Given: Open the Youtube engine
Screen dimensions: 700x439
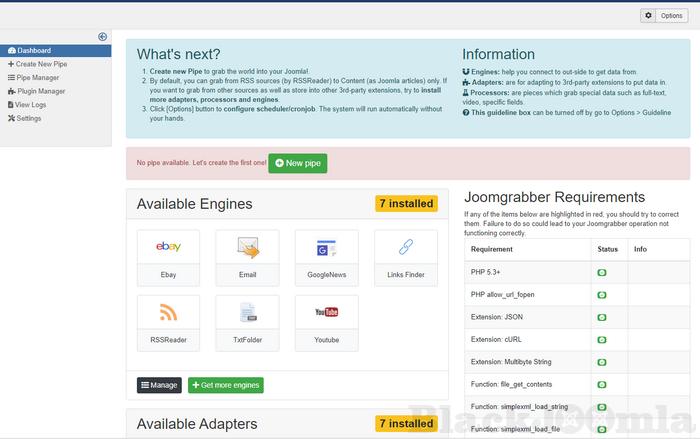Looking at the screenshot, I should [326, 322].
